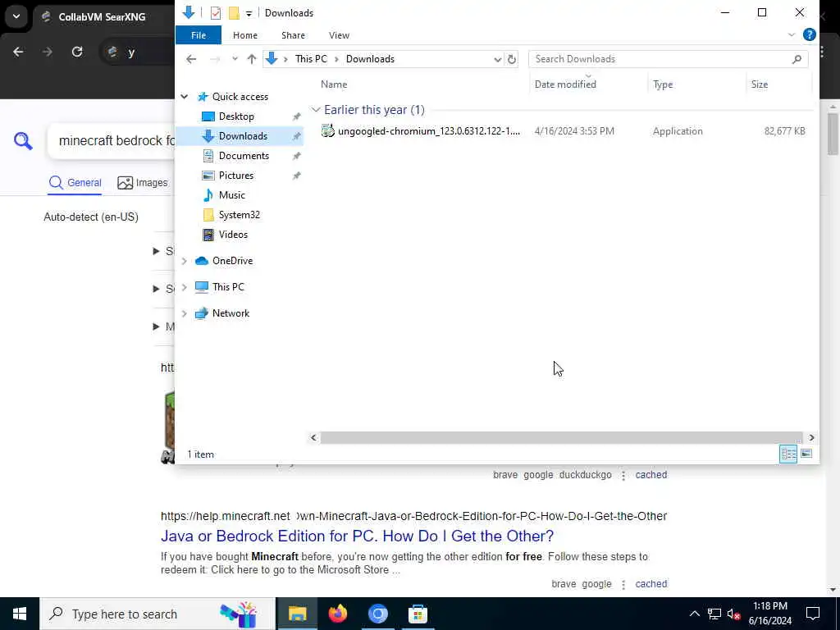Go back in the Explorer window
The image size is (840, 630).
pyautogui.click(x=191, y=59)
